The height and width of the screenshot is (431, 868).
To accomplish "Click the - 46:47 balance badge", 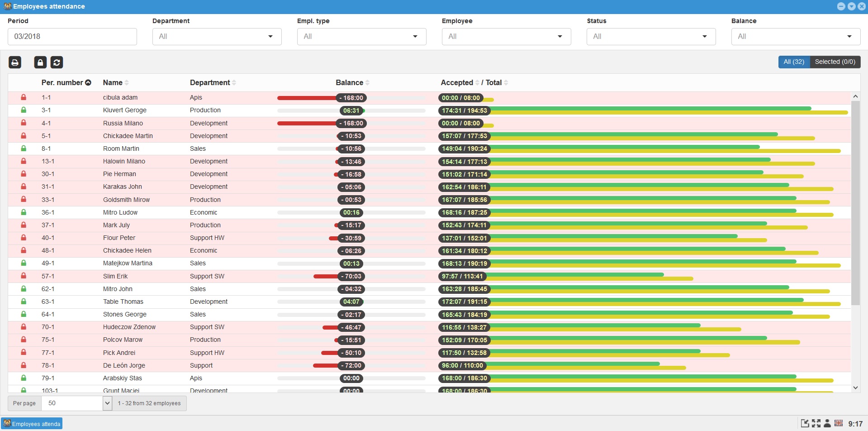I will pos(351,327).
